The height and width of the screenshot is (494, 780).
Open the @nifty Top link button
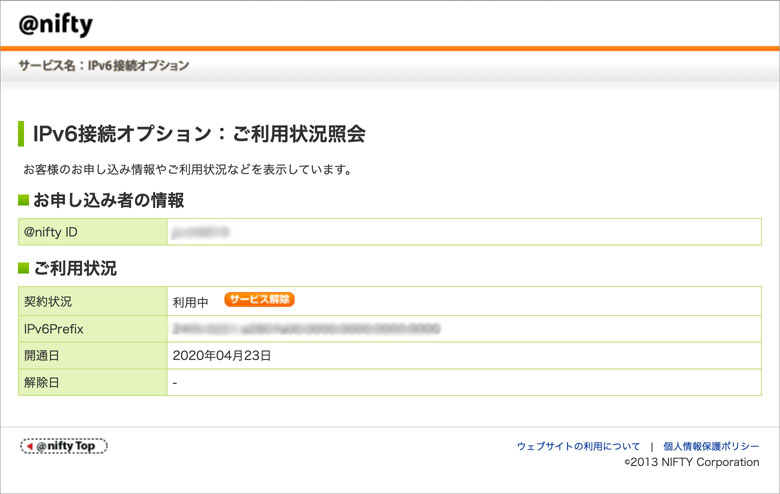[x=64, y=446]
